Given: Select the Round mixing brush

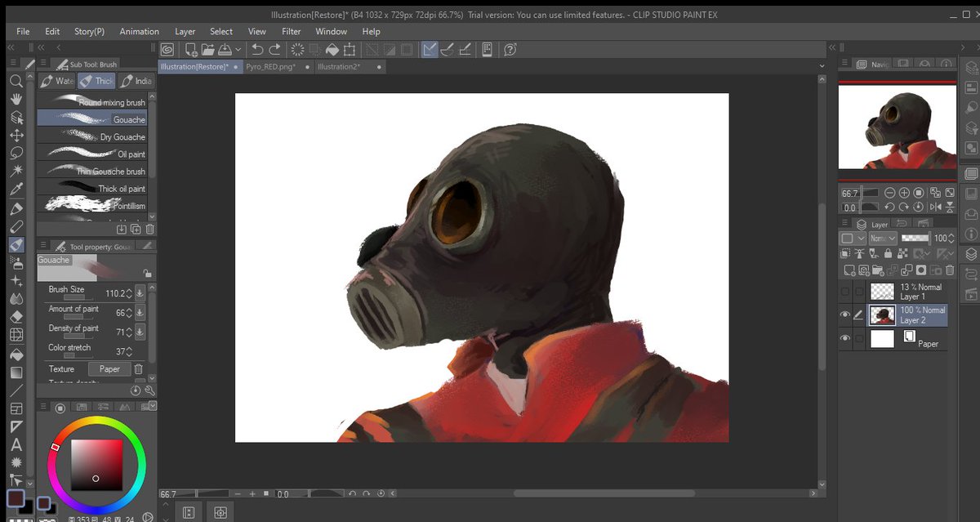Looking at the screenshot, I should pyautogui.click(x=94, y=102).
